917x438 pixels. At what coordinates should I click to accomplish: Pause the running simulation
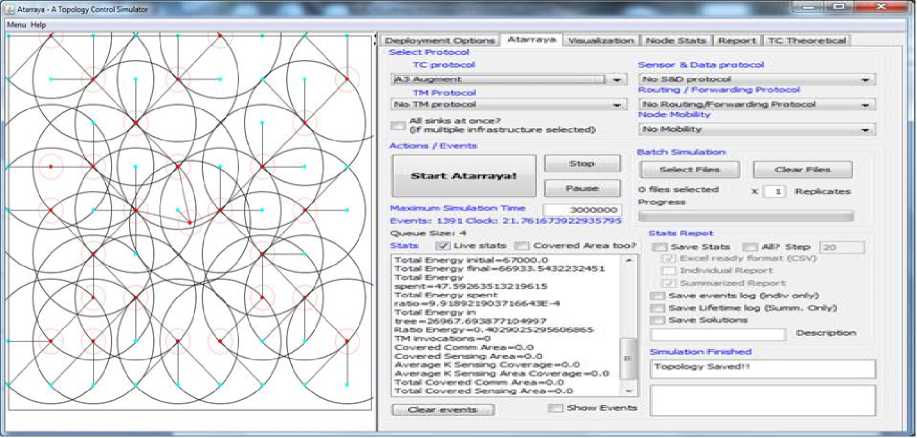[581, 188]
